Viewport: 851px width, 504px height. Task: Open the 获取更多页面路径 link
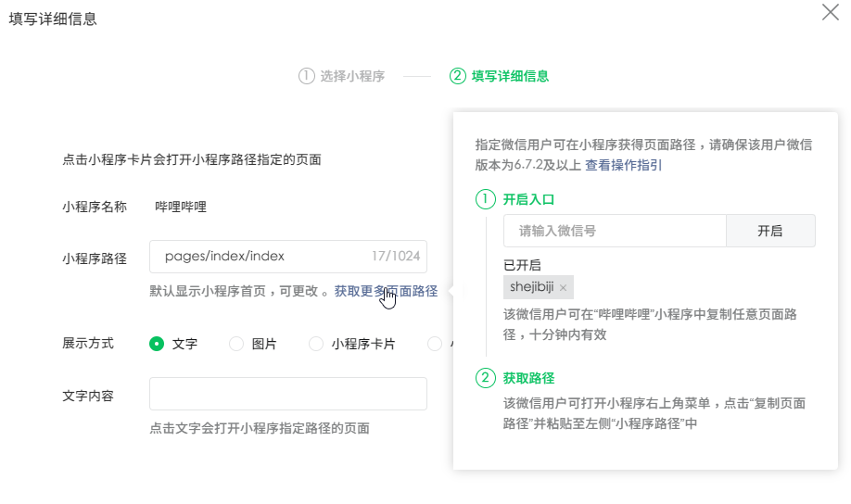coord(386,291)
